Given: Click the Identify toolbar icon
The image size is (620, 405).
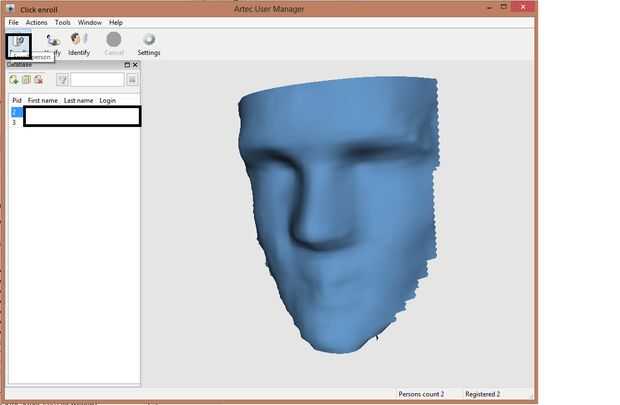Looking at the screenshot, I should (x=79, y=45).
